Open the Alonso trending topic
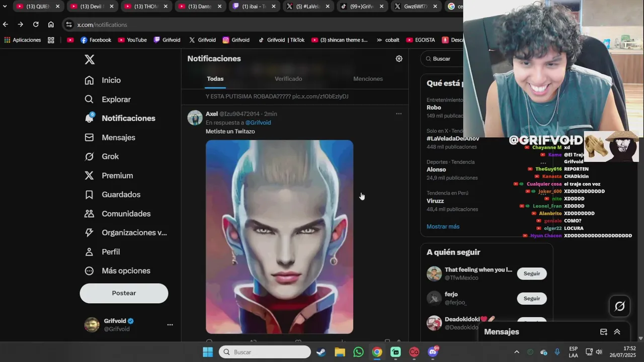This screenshot has width=644, height=362. pyautogui.click(x=436, y=170)
